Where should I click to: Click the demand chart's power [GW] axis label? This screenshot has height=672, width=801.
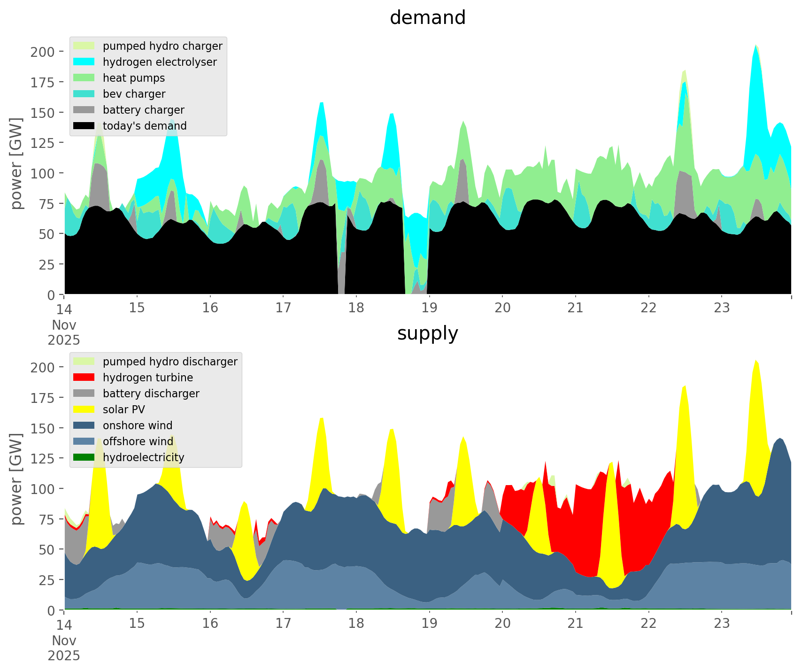coord(16,163)
